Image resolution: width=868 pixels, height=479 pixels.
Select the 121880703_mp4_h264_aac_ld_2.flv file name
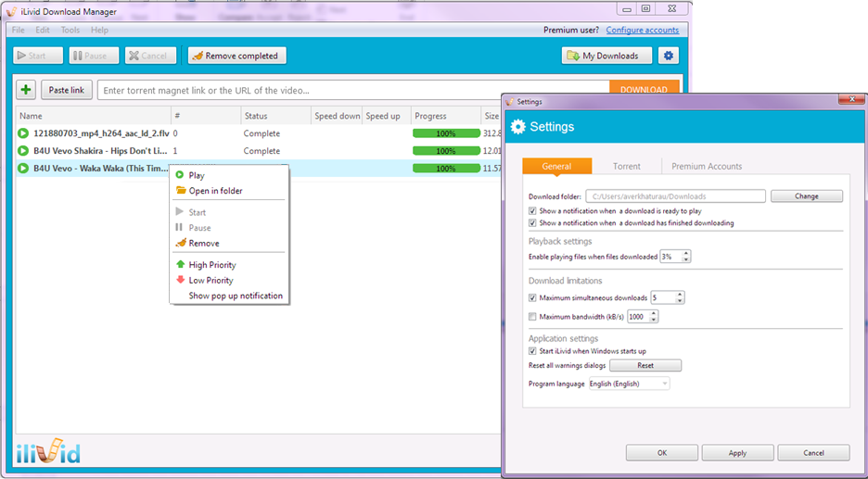(101, 133)
